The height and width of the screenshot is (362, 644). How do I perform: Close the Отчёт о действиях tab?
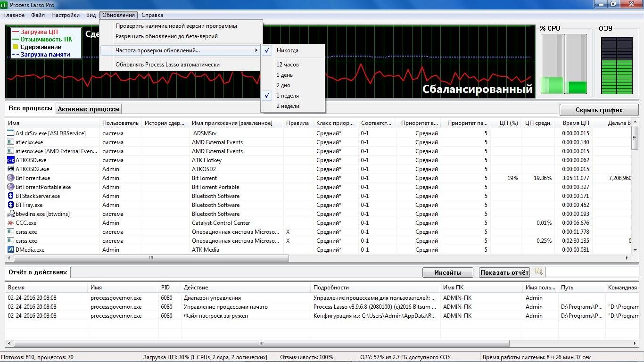[x=65, y=272]
